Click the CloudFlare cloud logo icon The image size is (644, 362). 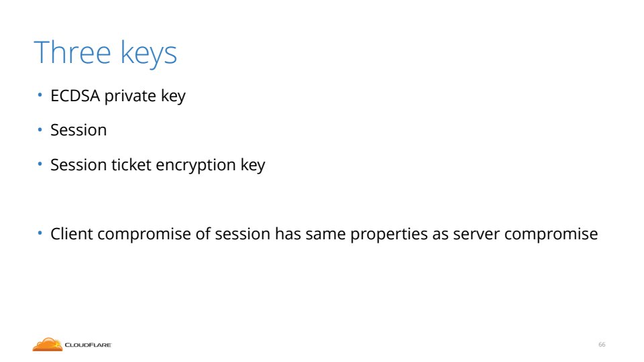click(47, 345)
